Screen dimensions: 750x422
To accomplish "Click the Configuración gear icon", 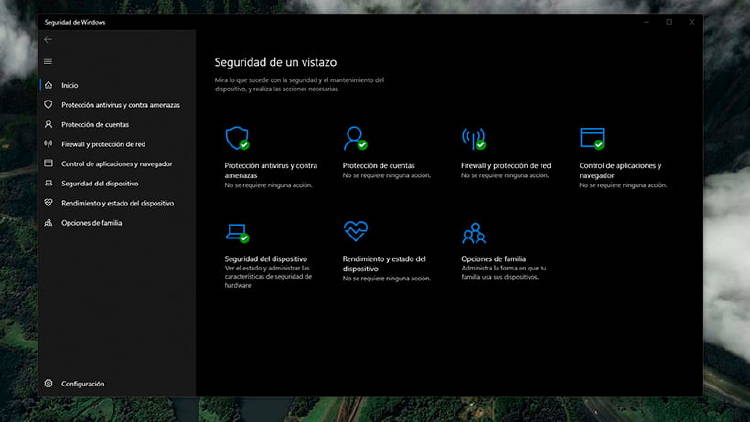I will [x=48, y=383].
